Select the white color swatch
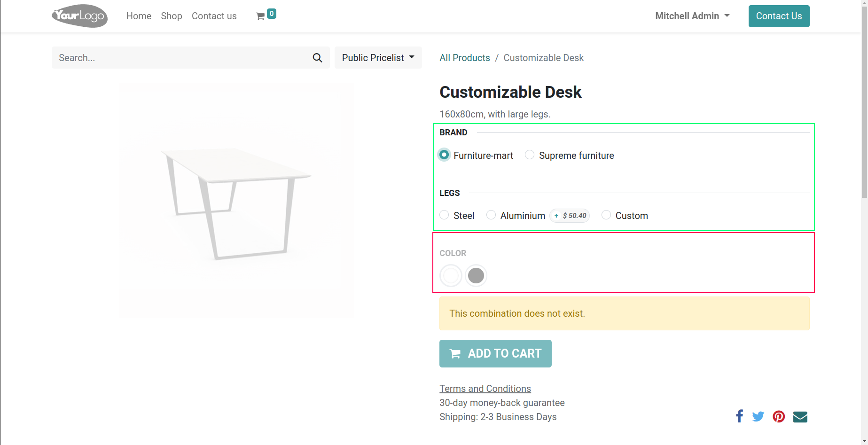Image resolution: width=868 pixels, height=445 pixels. tap(451, 276)
